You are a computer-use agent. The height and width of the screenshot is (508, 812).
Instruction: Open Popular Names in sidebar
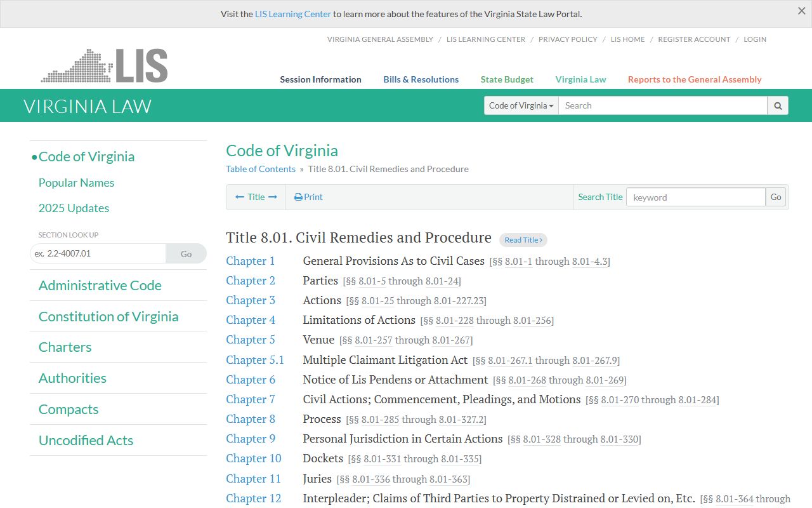(76, 183)
